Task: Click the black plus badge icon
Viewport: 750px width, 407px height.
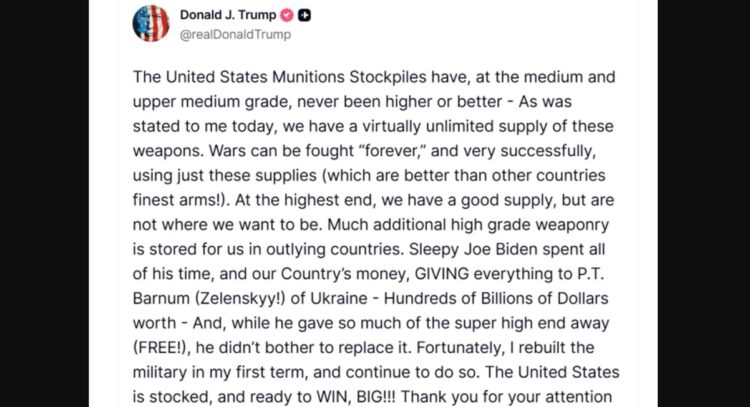Action: click(304, 15)
